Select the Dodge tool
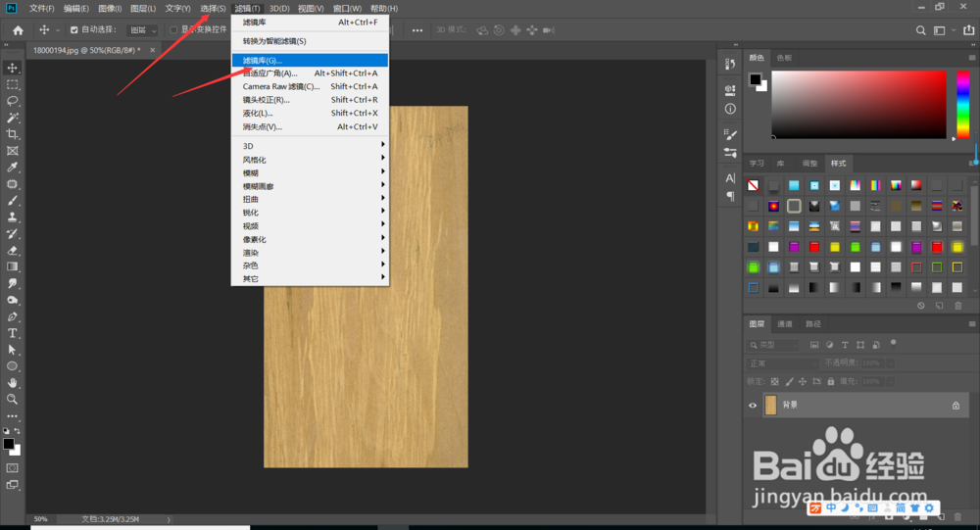Screen dimensions: 980x530 tap(12, 300)
